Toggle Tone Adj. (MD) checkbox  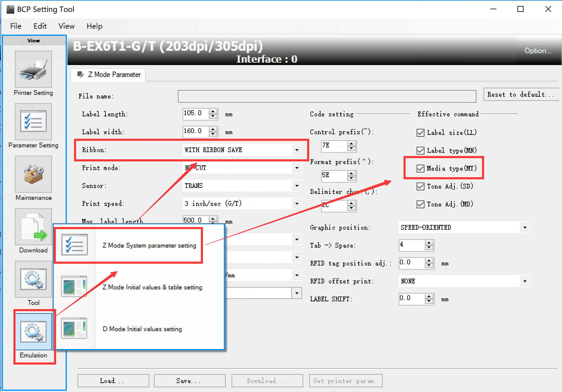tap(421, 204)
